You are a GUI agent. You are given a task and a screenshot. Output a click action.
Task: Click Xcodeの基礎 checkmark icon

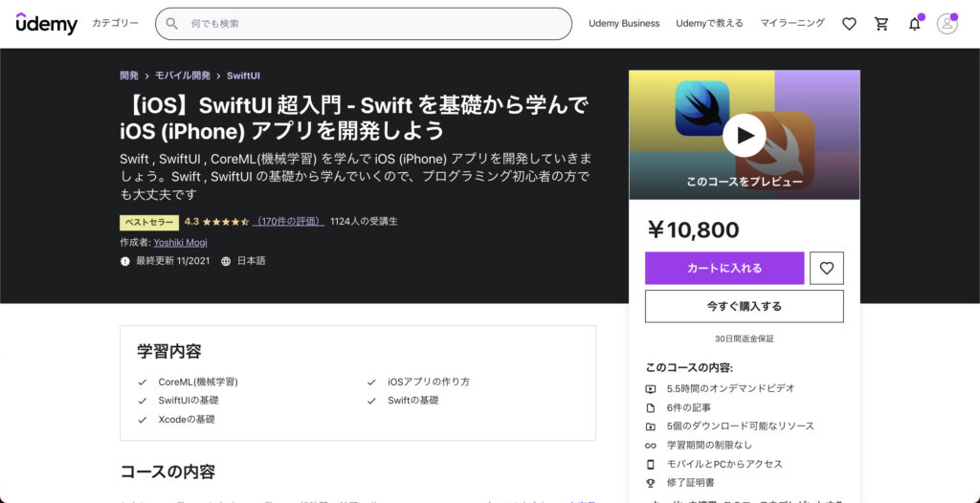point(143,420)
